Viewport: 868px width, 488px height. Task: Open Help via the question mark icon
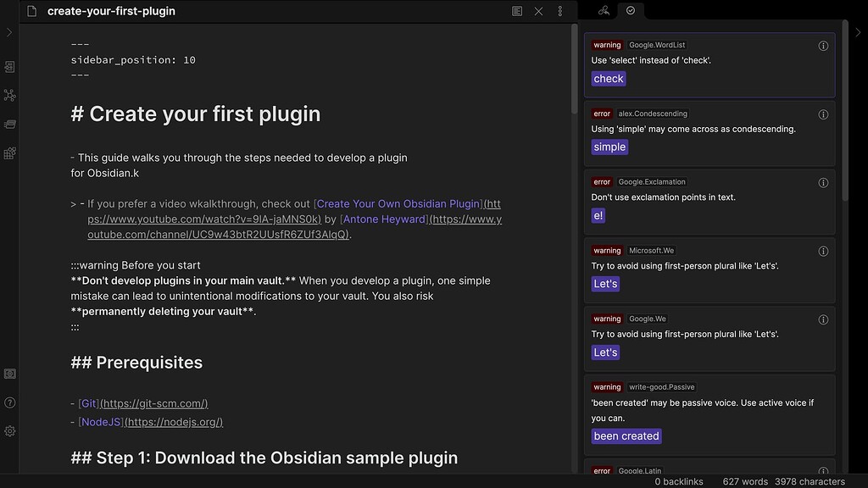9,402
